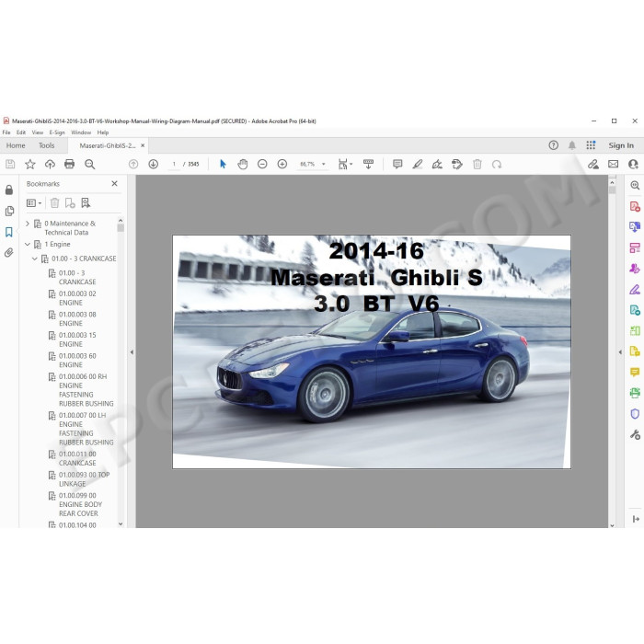Click the Fill & Sign icon in the right rail
The image size is (644, 644).
point(635,290)
